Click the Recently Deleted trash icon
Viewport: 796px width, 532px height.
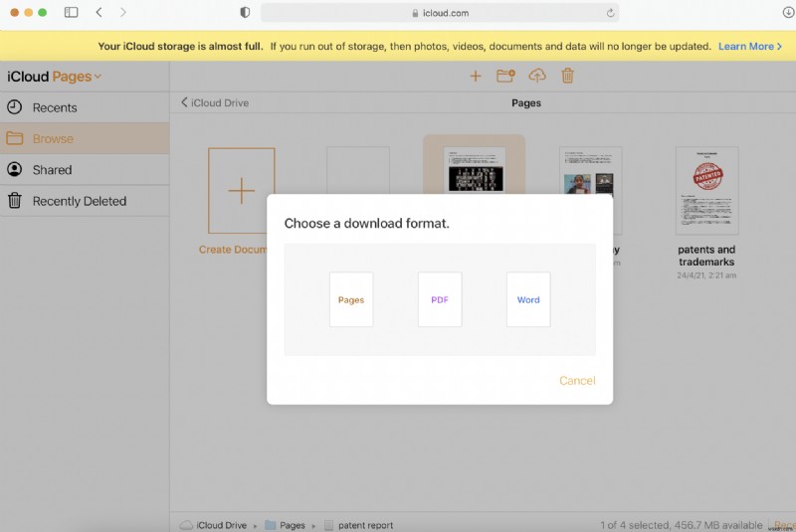[x=15, y=201]
